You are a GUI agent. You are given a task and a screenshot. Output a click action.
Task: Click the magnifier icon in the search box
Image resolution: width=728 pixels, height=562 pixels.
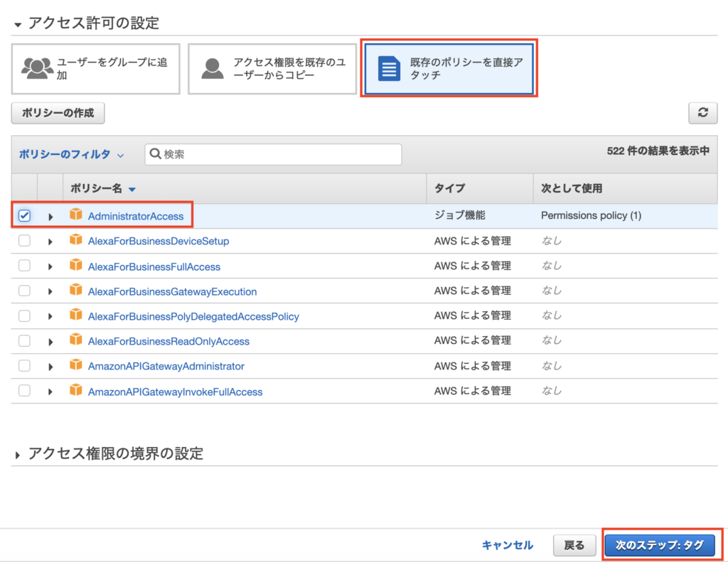coord(156,154)
